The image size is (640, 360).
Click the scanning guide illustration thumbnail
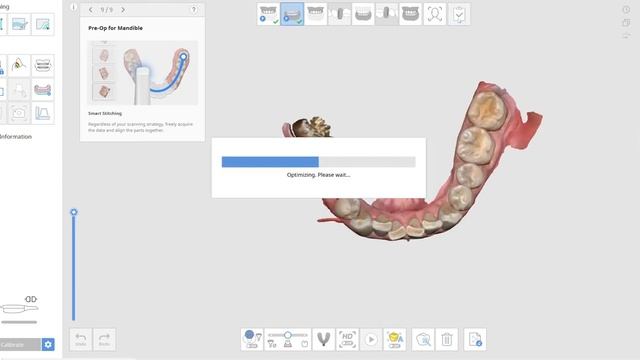[143, 73]
